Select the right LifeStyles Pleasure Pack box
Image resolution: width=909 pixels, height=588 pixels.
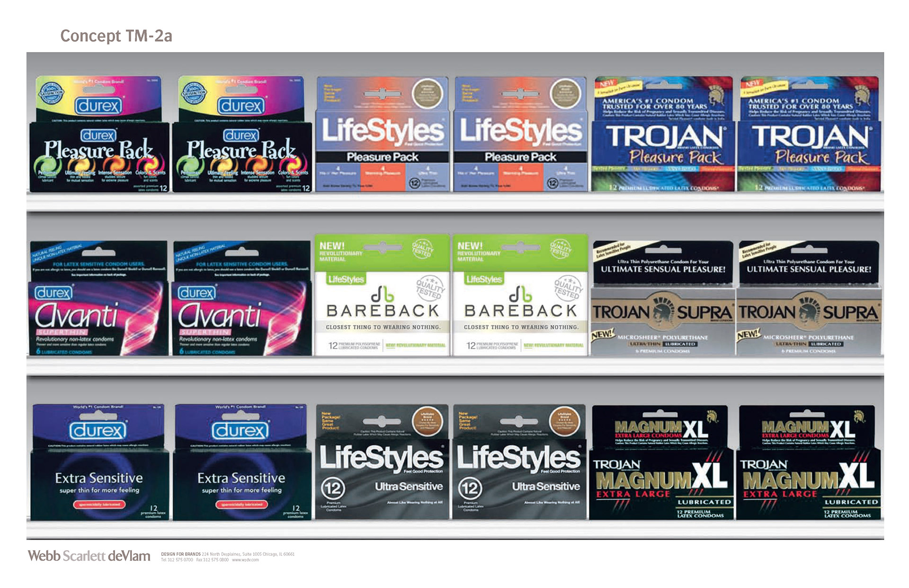(x=520, y=134)
